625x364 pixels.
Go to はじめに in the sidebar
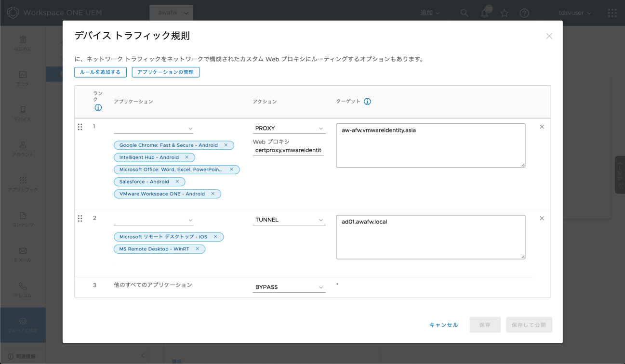[23, 43]
